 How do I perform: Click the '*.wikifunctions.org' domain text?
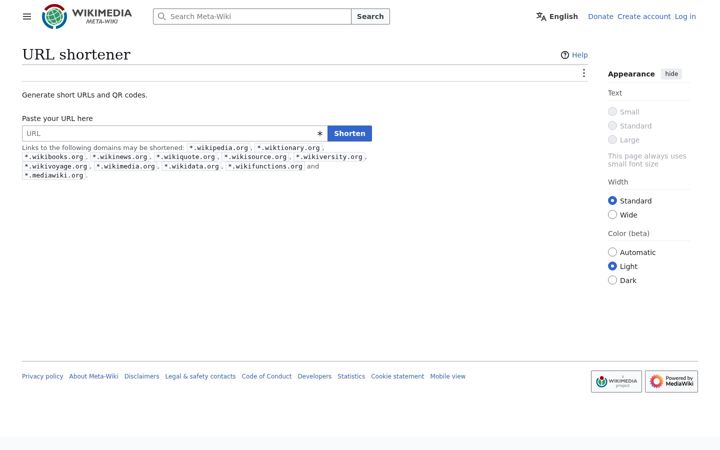point(265,167)
